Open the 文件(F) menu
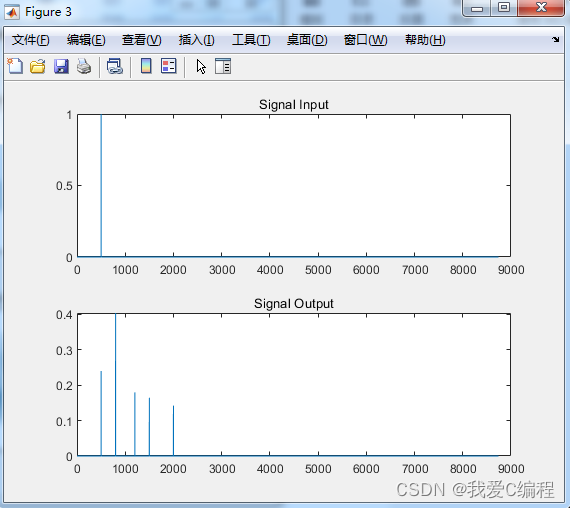The width and height of the screenshot is (570, 508). pos(30,40)
